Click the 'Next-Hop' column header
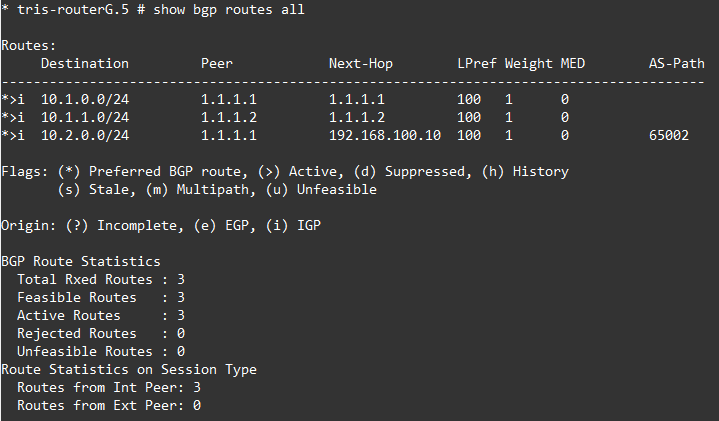The image size is (719, 421). coord(361,64)
